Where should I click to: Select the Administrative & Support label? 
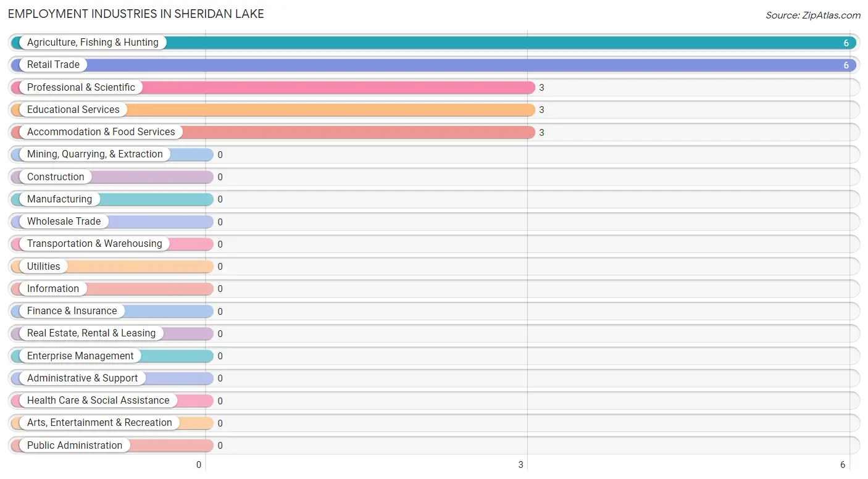[83, 378]
